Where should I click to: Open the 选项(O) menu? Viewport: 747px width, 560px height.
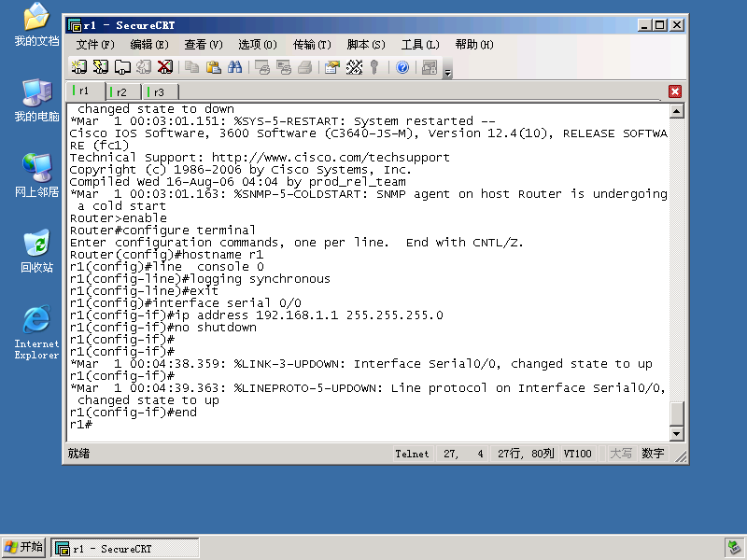point(258,45)
